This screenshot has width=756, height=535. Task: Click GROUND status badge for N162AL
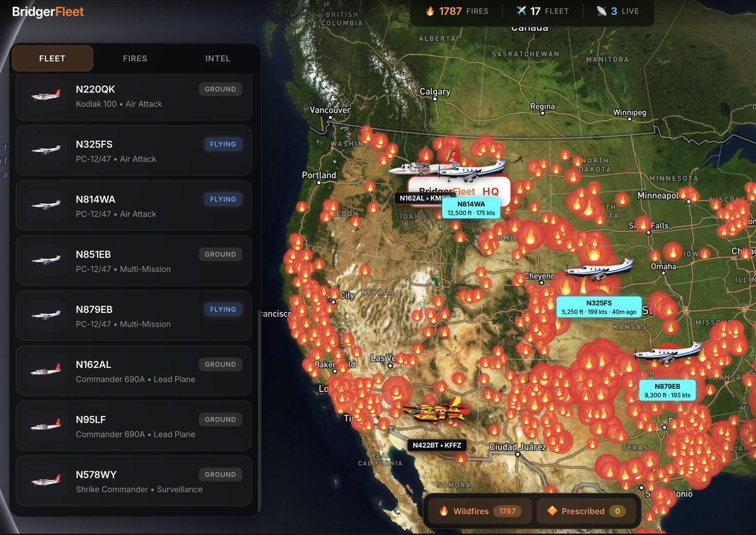220,364
